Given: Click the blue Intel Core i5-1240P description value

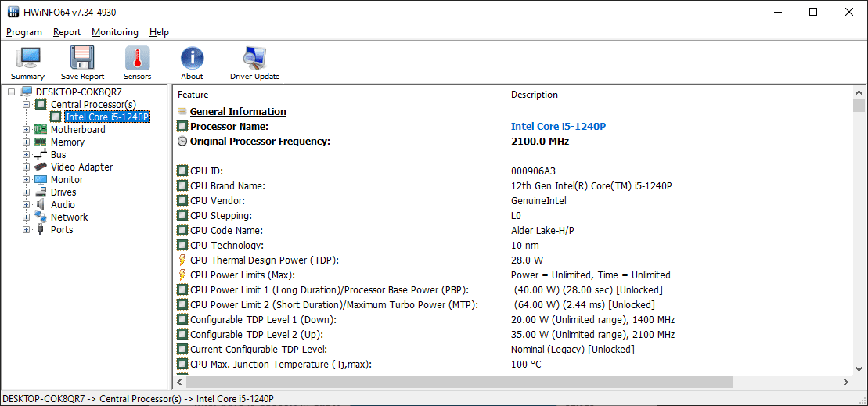Looking at the screenshot, I should point(558,126).
